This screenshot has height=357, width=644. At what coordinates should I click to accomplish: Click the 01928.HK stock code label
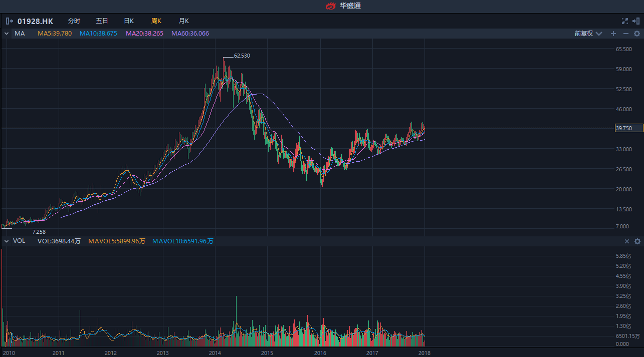coord(35,21)
